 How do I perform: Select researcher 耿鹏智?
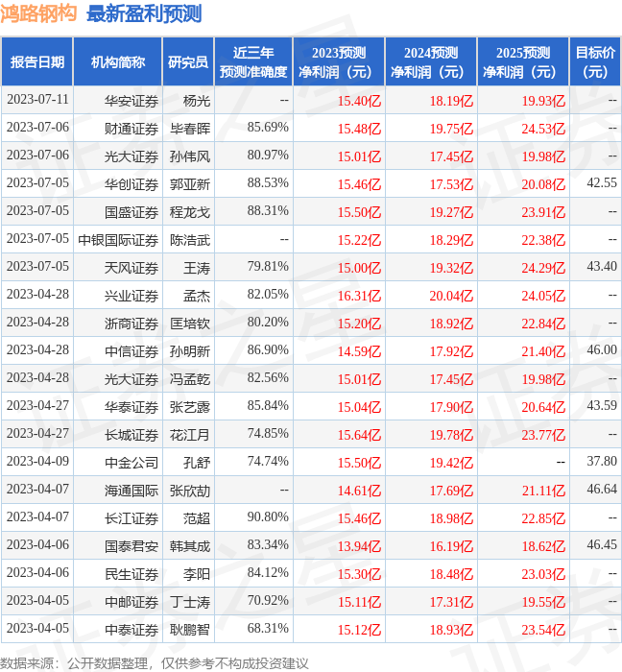[190, 631]
